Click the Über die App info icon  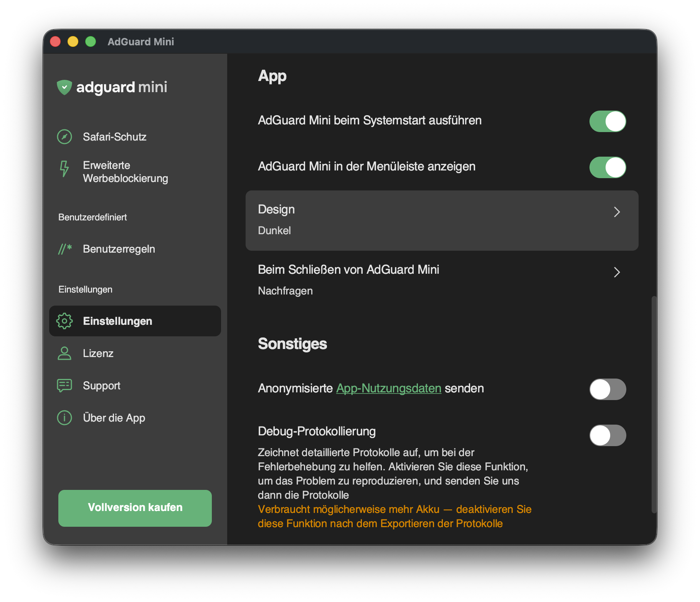click(64, 418)
